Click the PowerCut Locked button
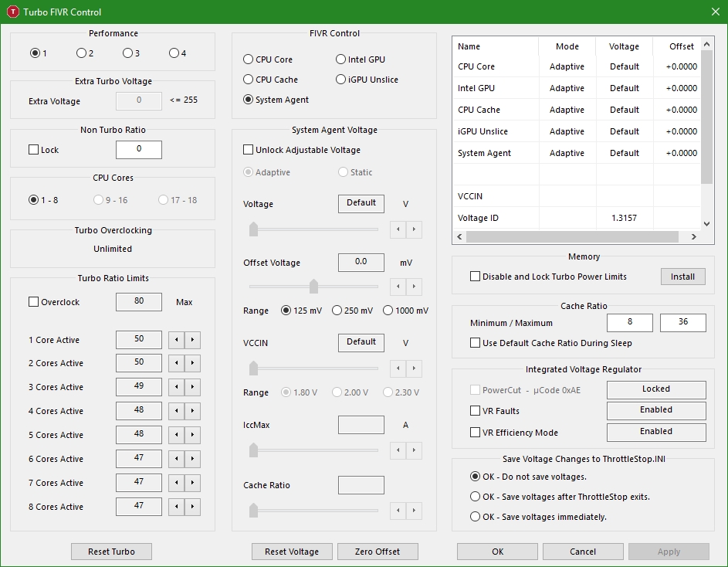 click(x=656, y=389)
